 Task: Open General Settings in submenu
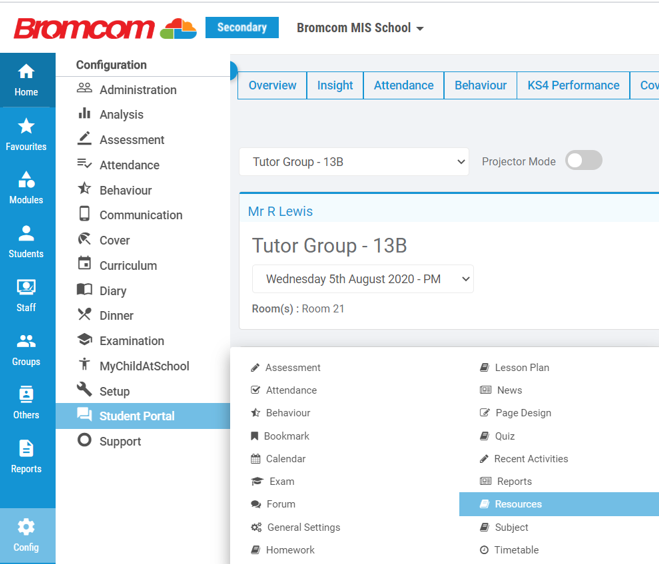pyautogui.click(x=295, y=527)
